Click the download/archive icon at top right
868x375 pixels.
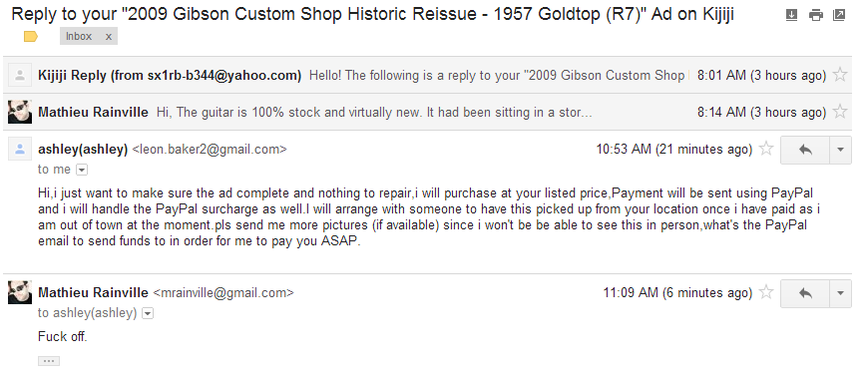tap(791, 15)
